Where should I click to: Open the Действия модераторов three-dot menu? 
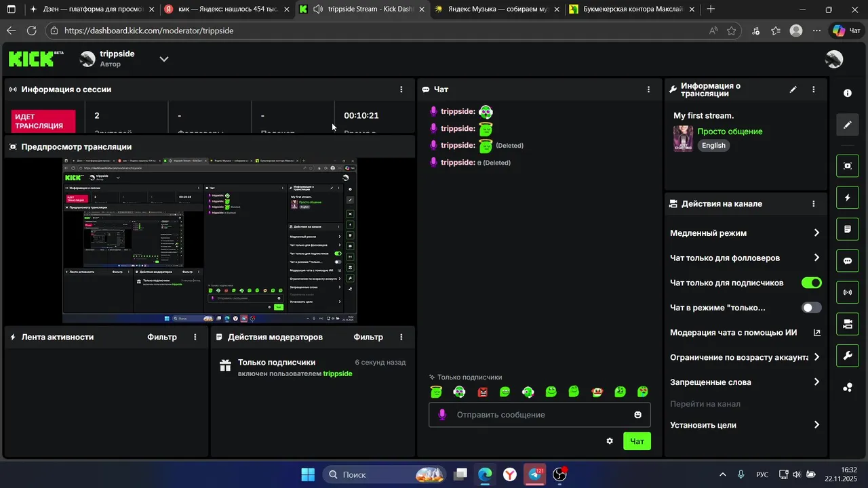tap(401, 337)
